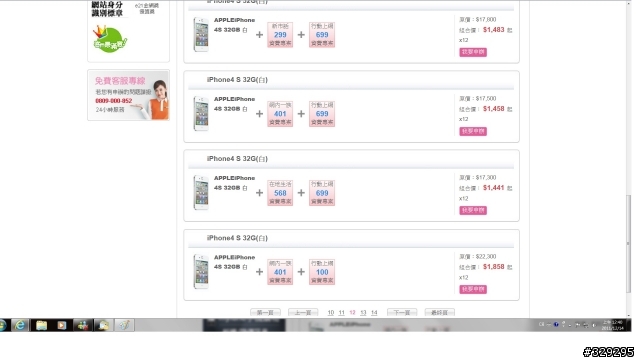Open Internet Explorer from the taskbar
Screen dimensions: 640x360
[x=20, y=325]
